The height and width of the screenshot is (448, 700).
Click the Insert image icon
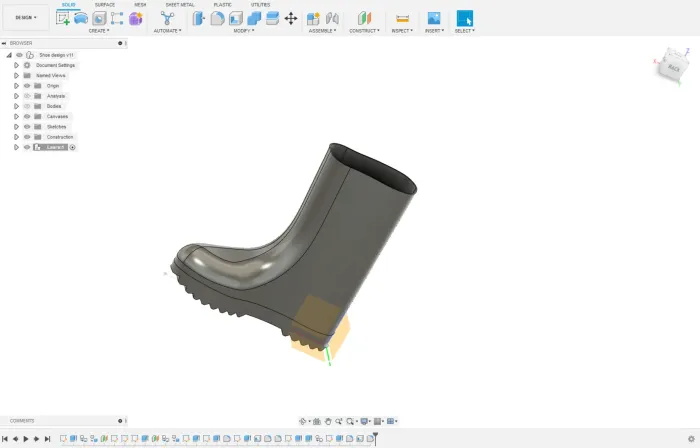coord(434,18)
